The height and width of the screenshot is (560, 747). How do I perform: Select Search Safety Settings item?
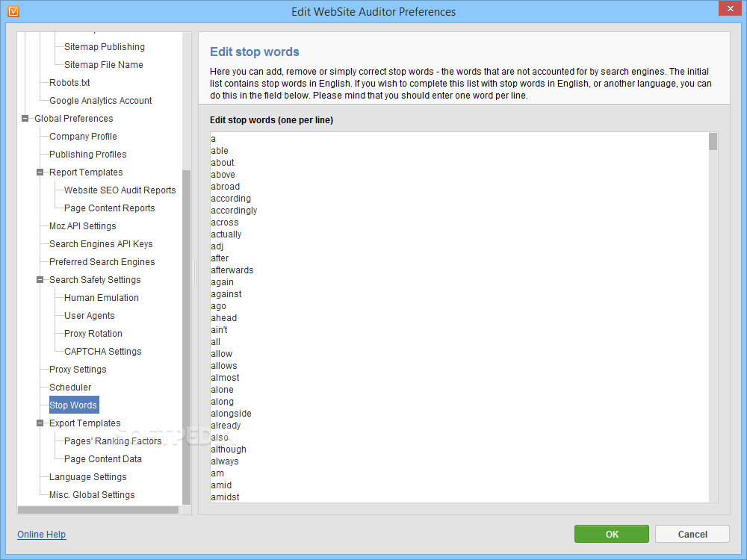95,280
